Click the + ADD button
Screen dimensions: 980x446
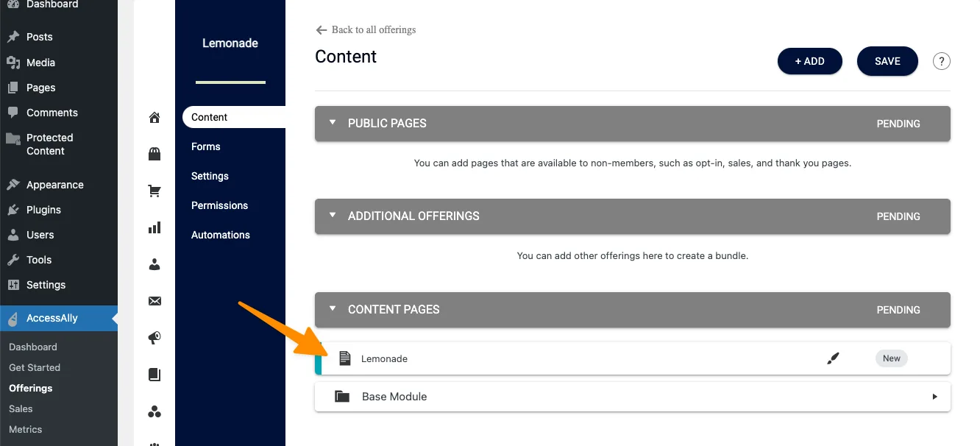pos(809,61)
